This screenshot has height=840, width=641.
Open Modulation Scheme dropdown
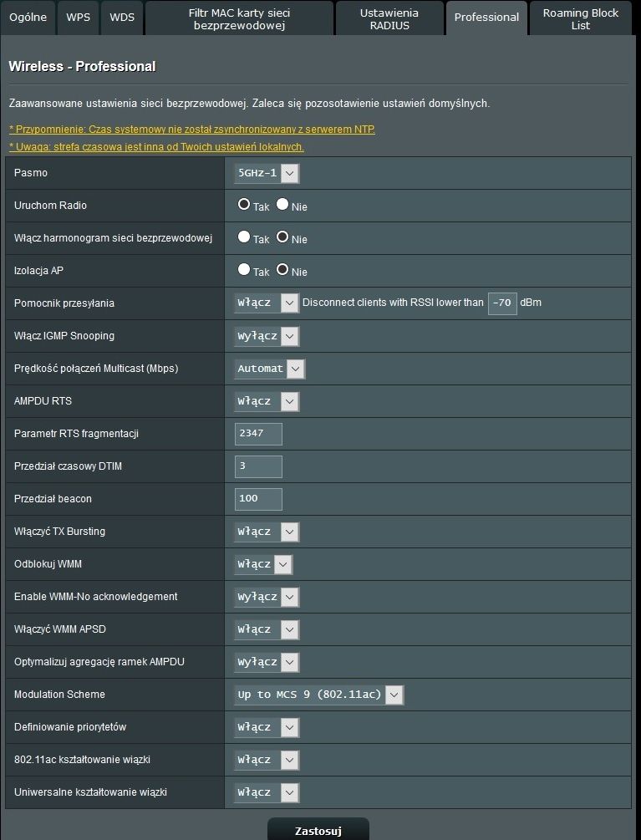point(319,695)
